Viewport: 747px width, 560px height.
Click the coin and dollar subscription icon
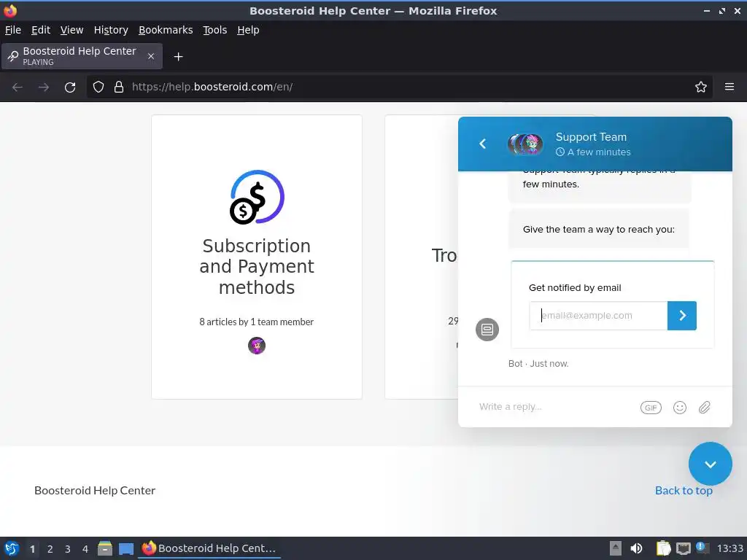click(257, 197)
